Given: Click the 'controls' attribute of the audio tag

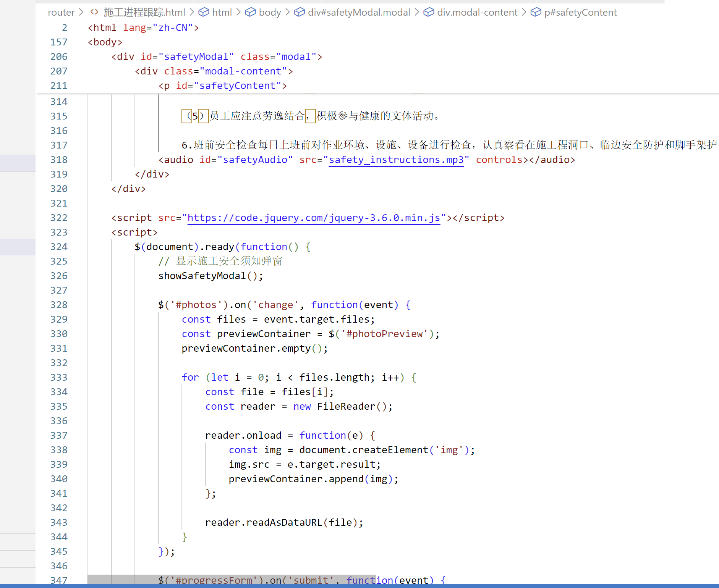Looking at the screenshot, I should pos(499,160).
